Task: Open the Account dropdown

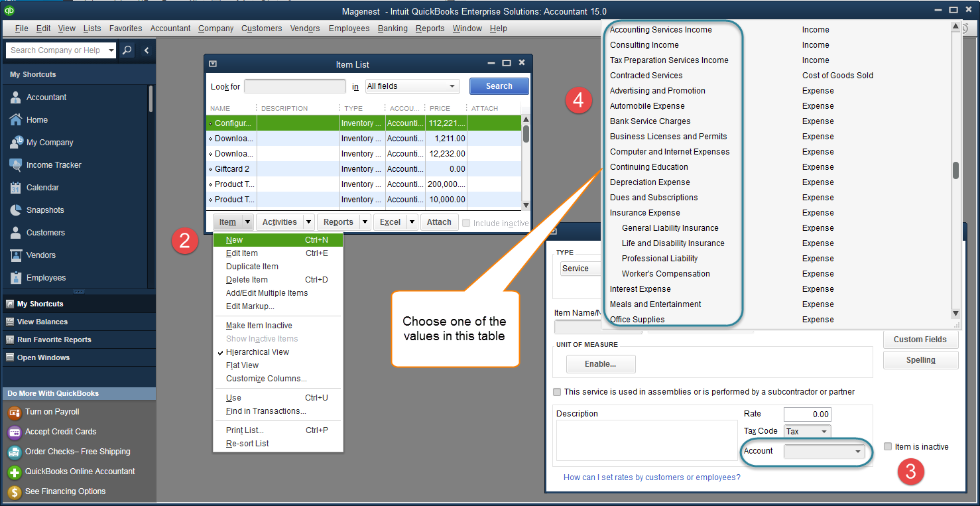Action: (824, 452)
